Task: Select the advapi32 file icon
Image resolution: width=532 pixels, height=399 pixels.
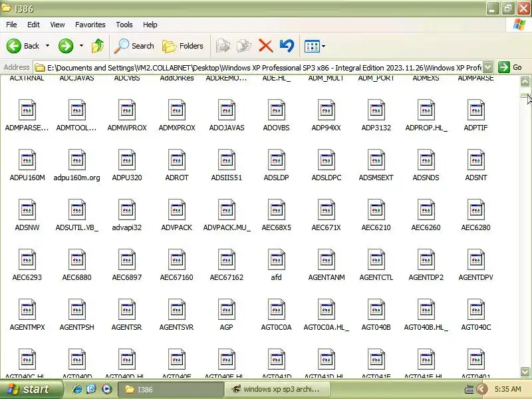Action: pos(127,209)
